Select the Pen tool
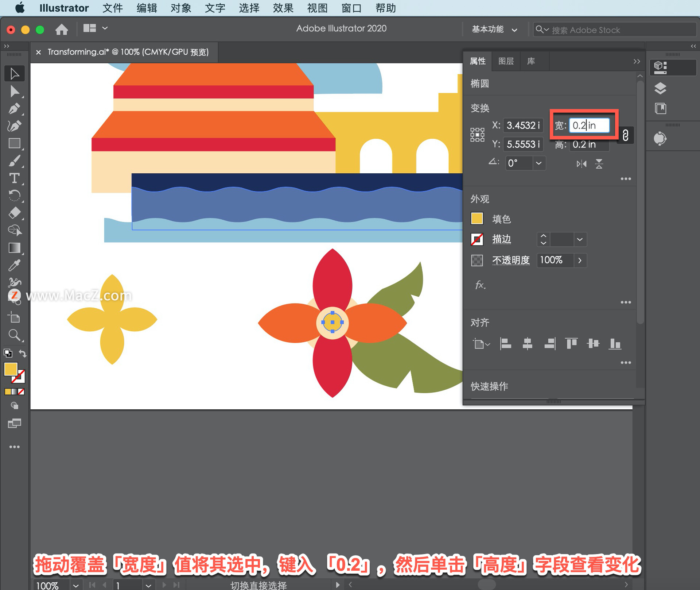The width and height of the screenshot is (700, 590). coord(14,109)
